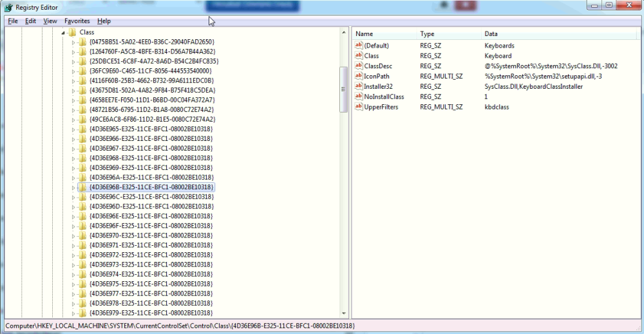The image size is (644, 334).
Task: Click folder icon of {4D36E967-E325-11CE-BFC1-08002BE10318}
Action: click(x=82, y=148)
